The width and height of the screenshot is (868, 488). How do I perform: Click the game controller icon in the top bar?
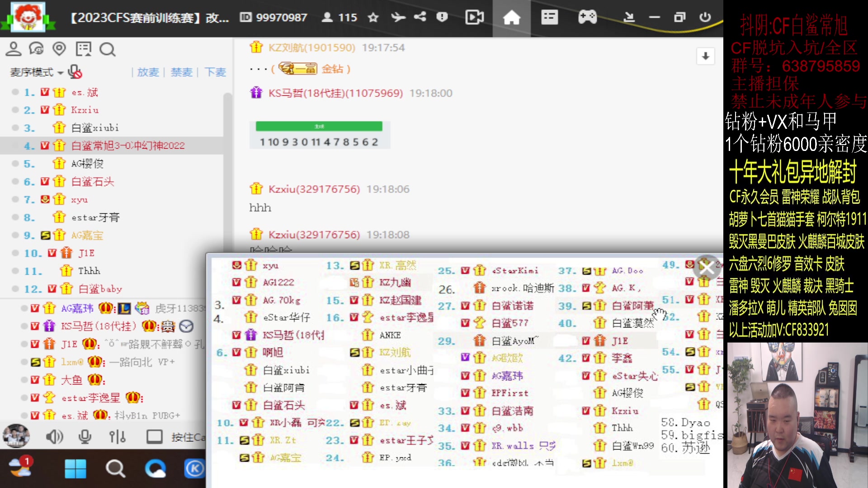pos(587,17)
